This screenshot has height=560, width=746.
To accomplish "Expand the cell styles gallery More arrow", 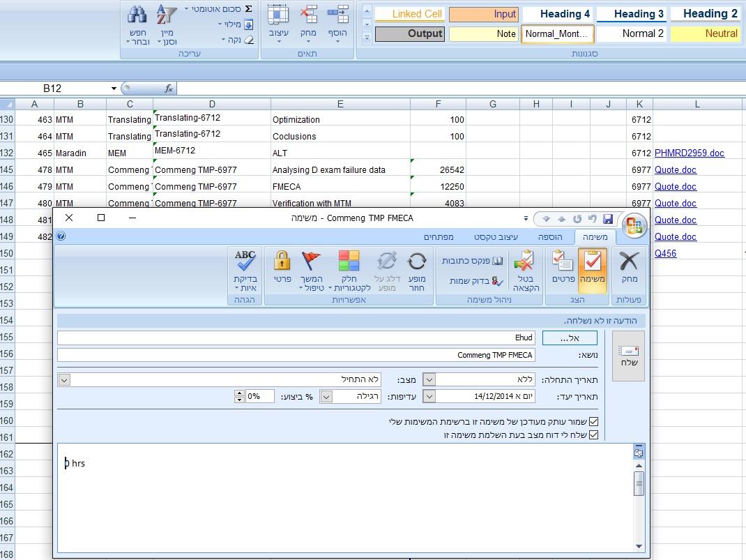I will pos(367,37).
